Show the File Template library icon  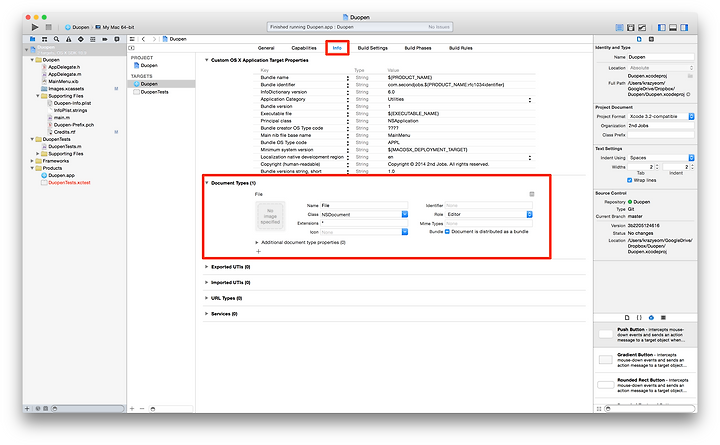click(x=627, y=317)
